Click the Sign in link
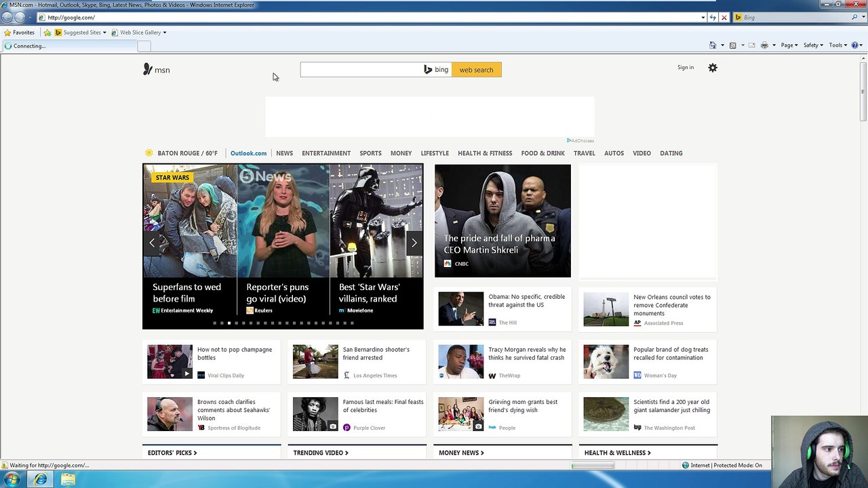The width and height of the screenshot is (868, 488). [686, 68]
